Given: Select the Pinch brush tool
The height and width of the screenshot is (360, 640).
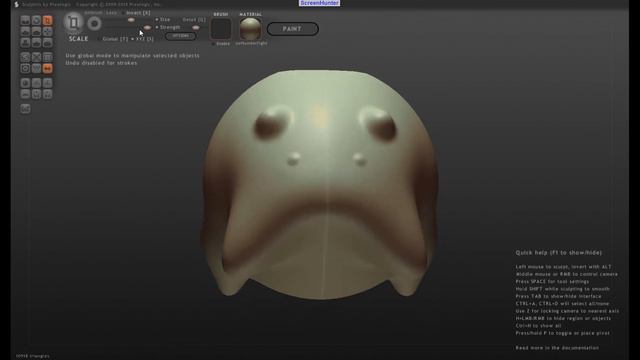Looking at the screenshot, I should [36, 42].
